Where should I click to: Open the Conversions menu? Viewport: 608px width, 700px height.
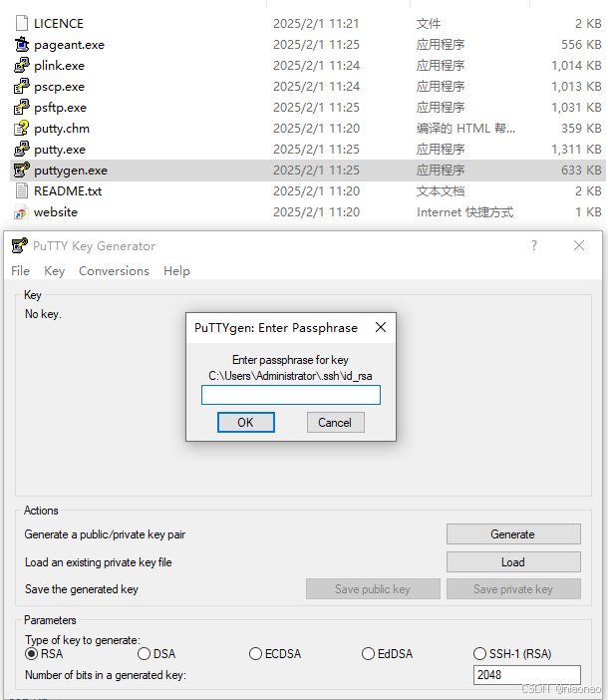coord(115,271)
